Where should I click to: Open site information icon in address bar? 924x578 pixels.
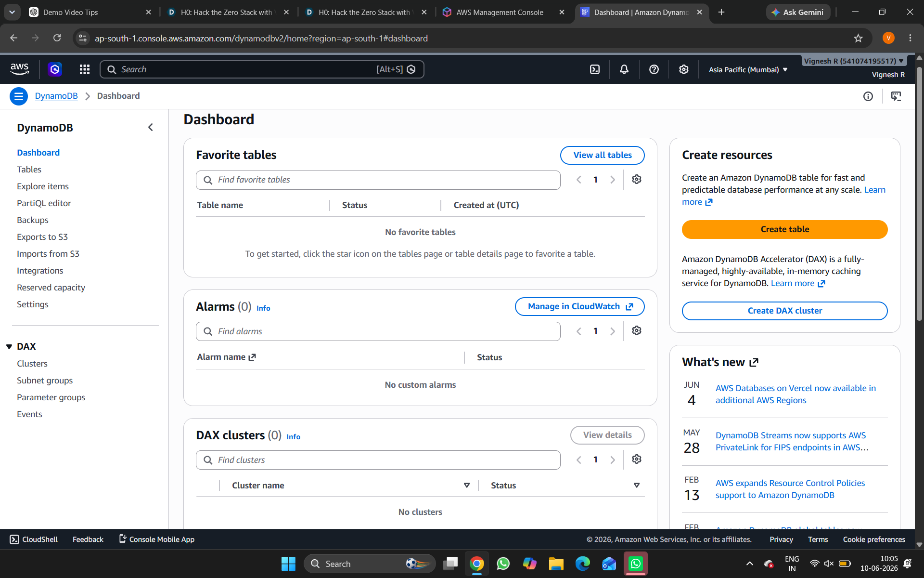[83, 38]
